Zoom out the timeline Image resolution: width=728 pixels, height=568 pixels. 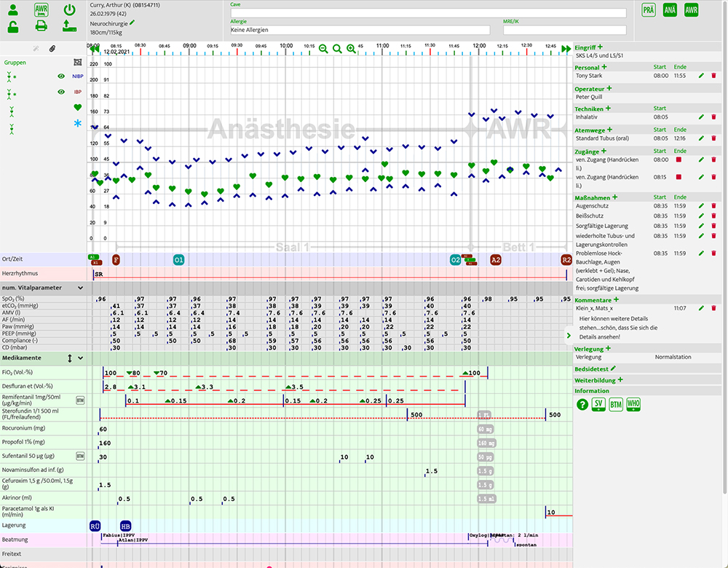324,49
